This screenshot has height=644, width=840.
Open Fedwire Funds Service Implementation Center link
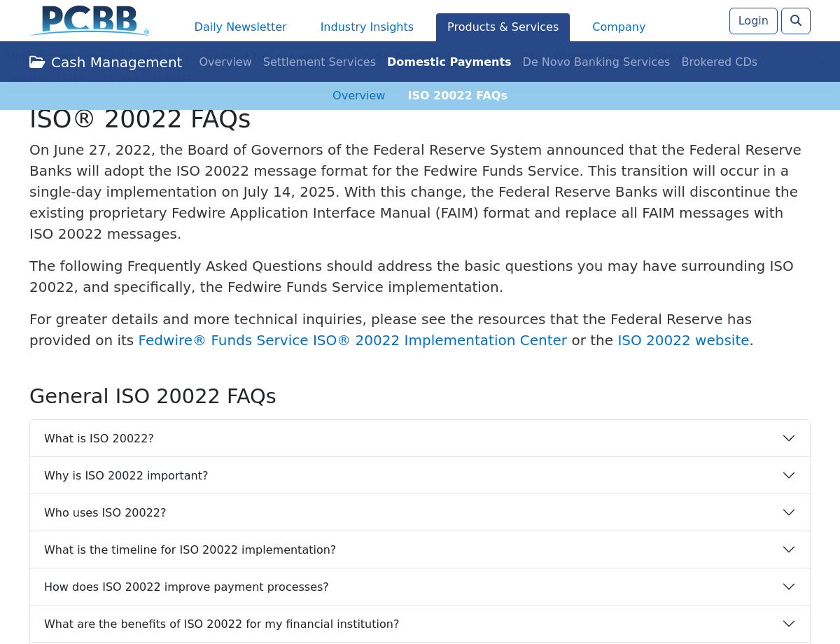click(352, 341)
